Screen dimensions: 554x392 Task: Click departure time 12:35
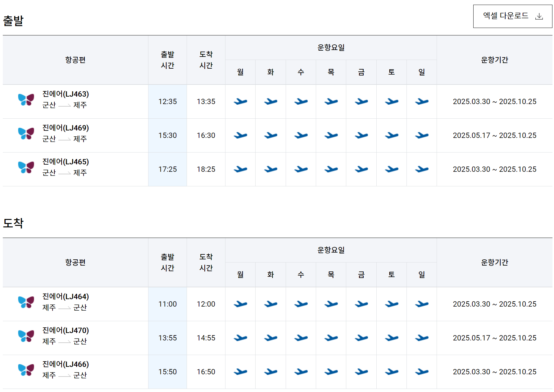[x=167, y=102]
